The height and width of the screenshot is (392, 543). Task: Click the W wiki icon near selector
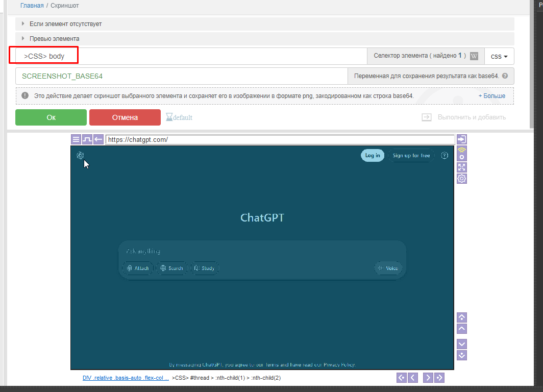pyautogui.click(x=474, y=56)
